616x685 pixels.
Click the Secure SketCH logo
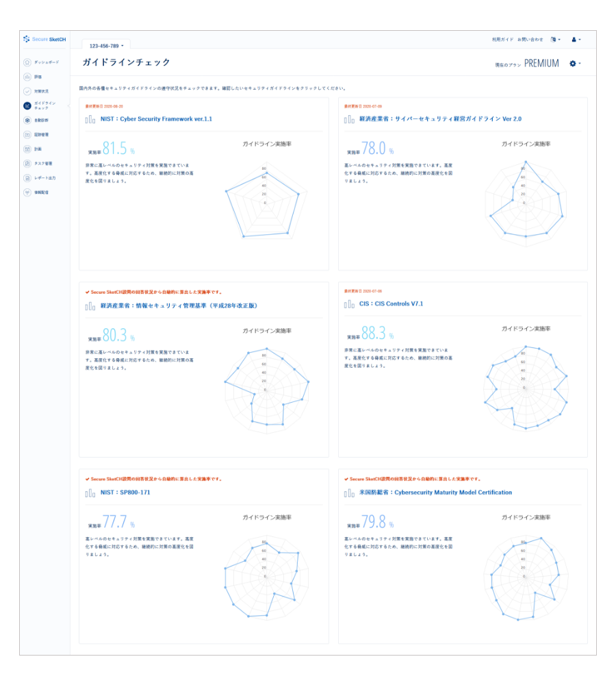click(x=44, y=39)
